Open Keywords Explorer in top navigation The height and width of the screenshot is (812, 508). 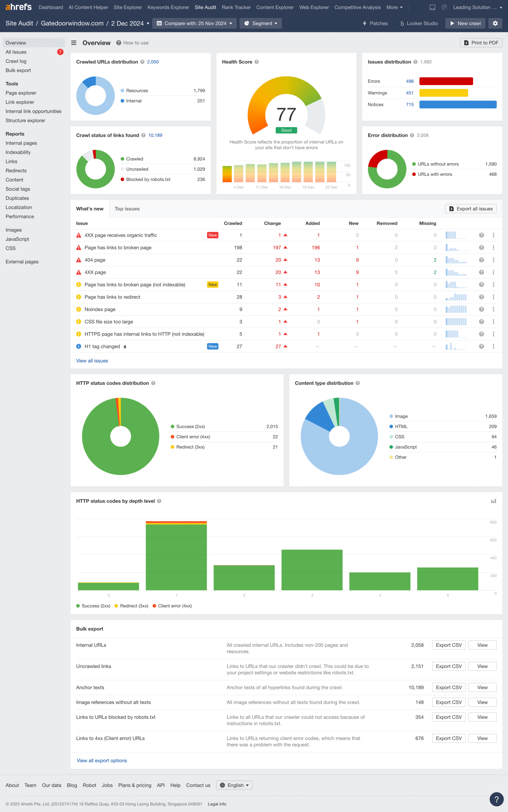coord(168,7)
